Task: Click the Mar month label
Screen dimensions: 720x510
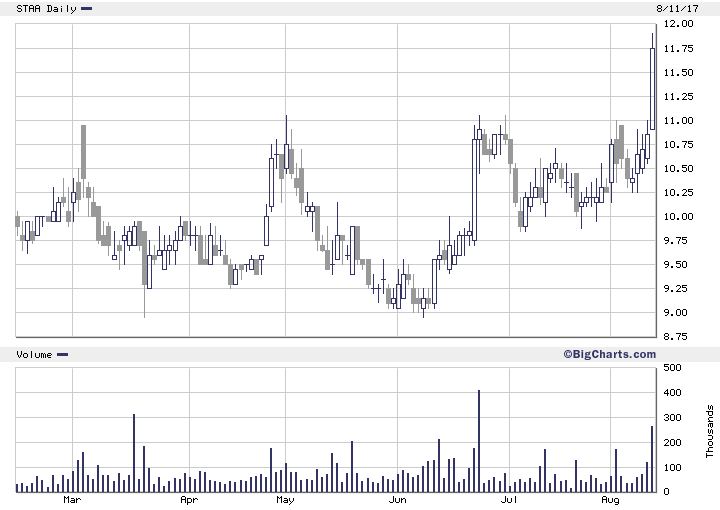Action: (72, 500)
